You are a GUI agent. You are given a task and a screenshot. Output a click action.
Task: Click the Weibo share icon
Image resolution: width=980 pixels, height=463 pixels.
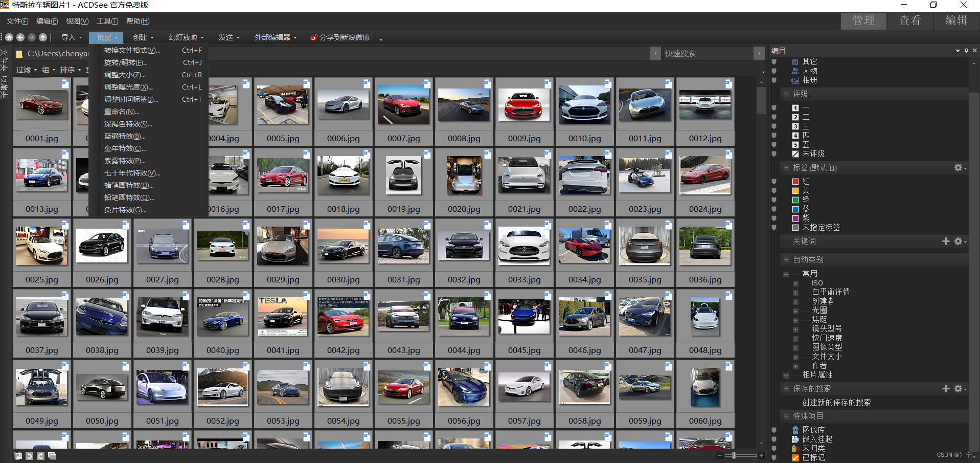click(x=313, y=38)
